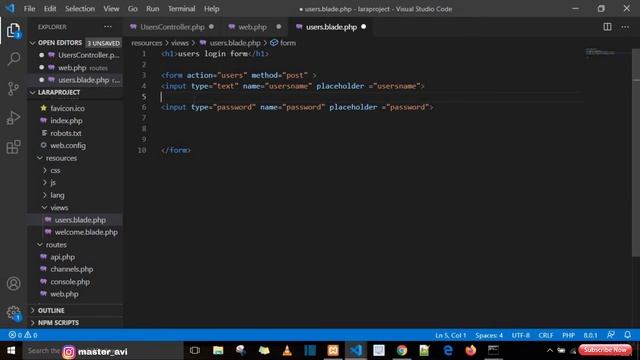
Task: Open console.php file
Action: (x=70, y=282)
